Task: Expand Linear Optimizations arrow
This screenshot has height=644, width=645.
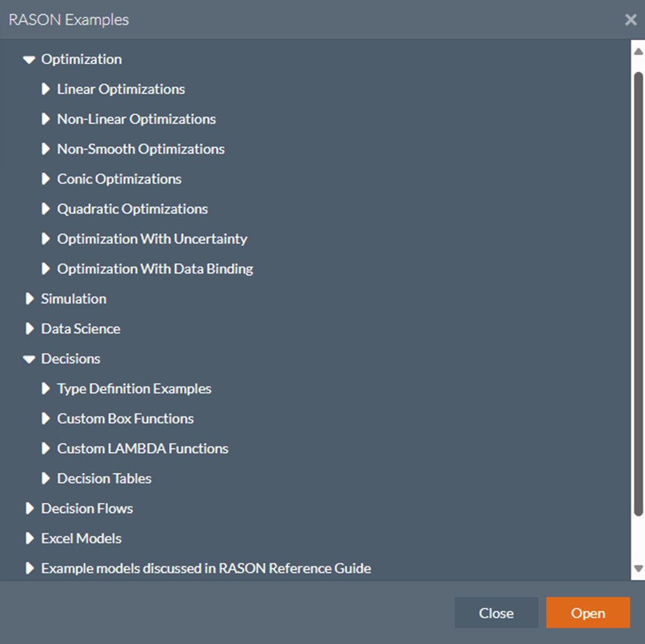Action: 45,89
